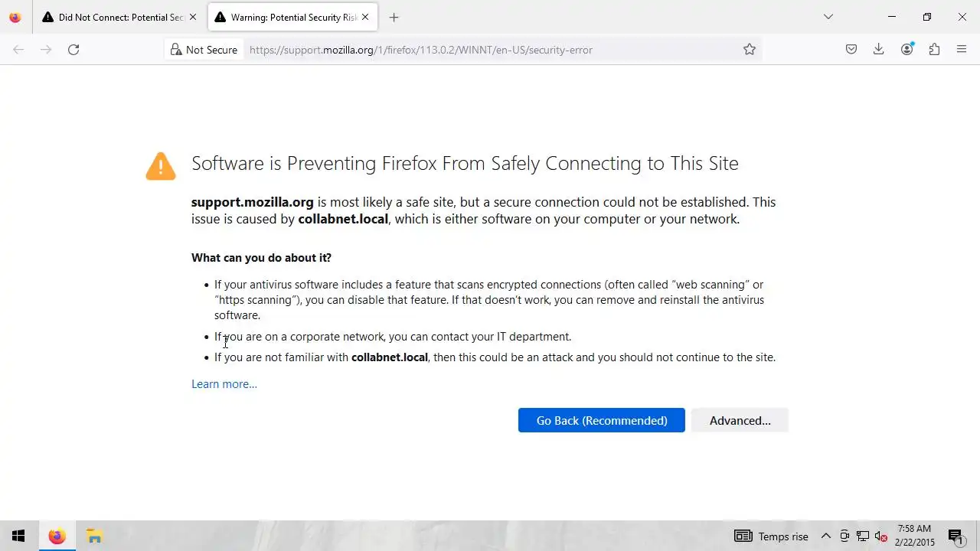980x551 pixels.
Task: Close the Did Not Connect tab
Action: 192,17
